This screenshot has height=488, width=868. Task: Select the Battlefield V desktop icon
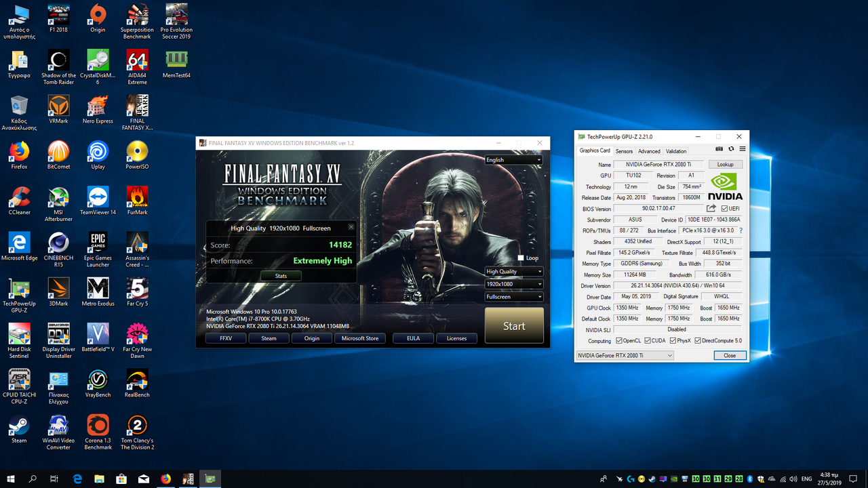(98, 338)
